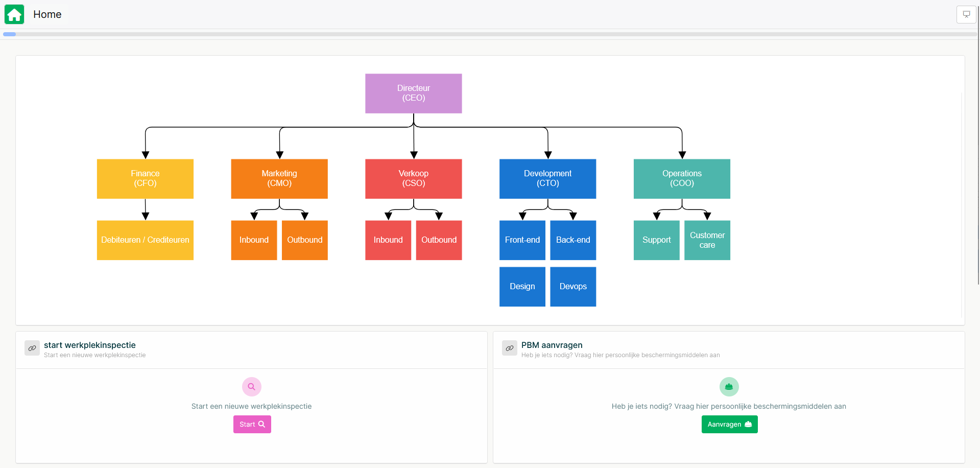This screenshot has height=468, width=980.
Task: Click the Operations (COO) node
Action: pos(682,179)
